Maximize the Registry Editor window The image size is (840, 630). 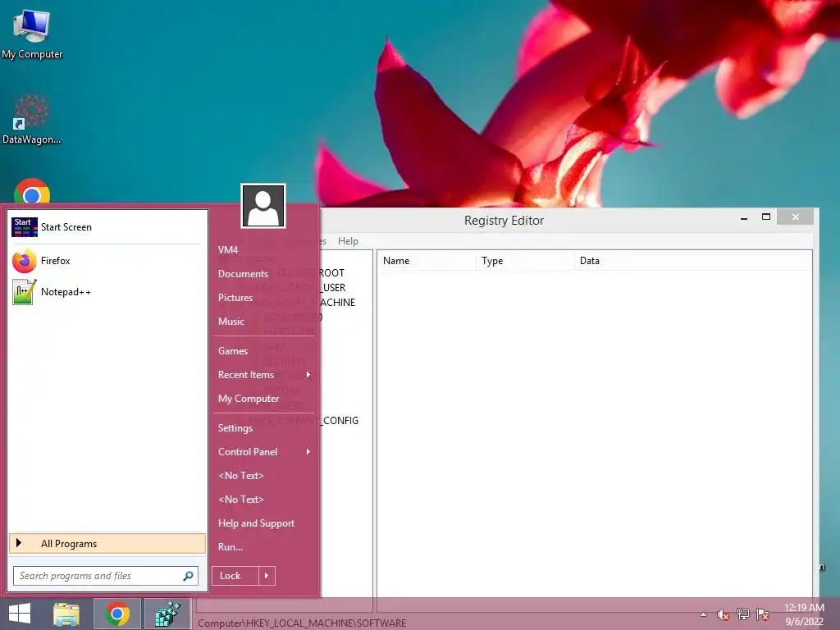766,217
